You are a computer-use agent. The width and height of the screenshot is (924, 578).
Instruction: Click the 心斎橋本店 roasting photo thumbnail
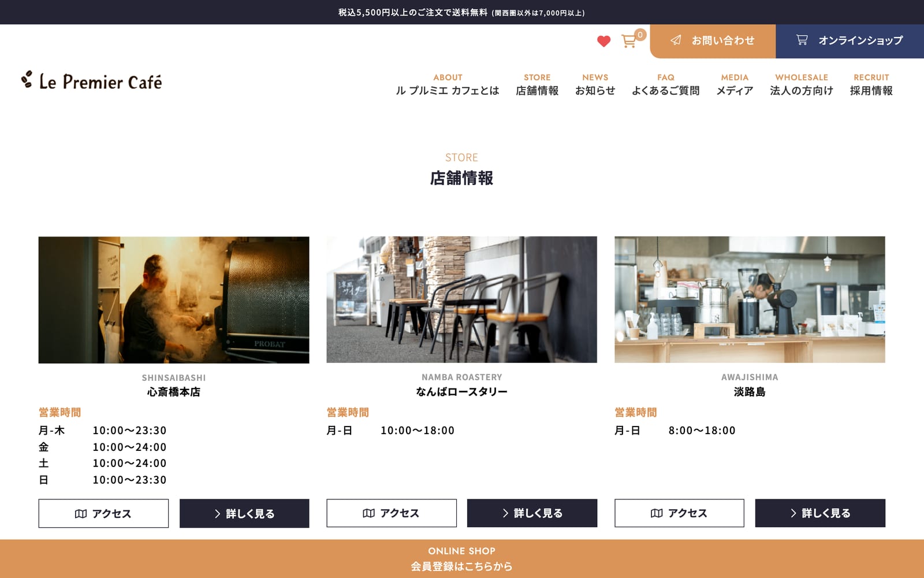coord(174,300)
